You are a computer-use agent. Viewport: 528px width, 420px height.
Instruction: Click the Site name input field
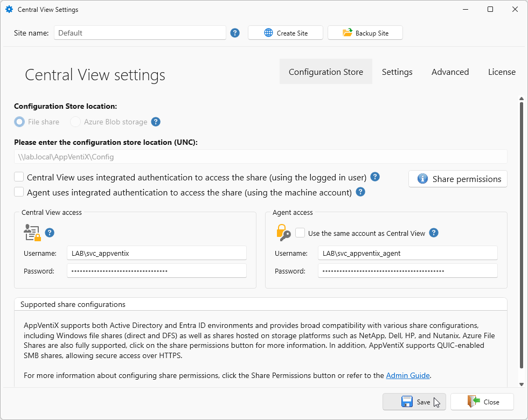coord(140,33)
